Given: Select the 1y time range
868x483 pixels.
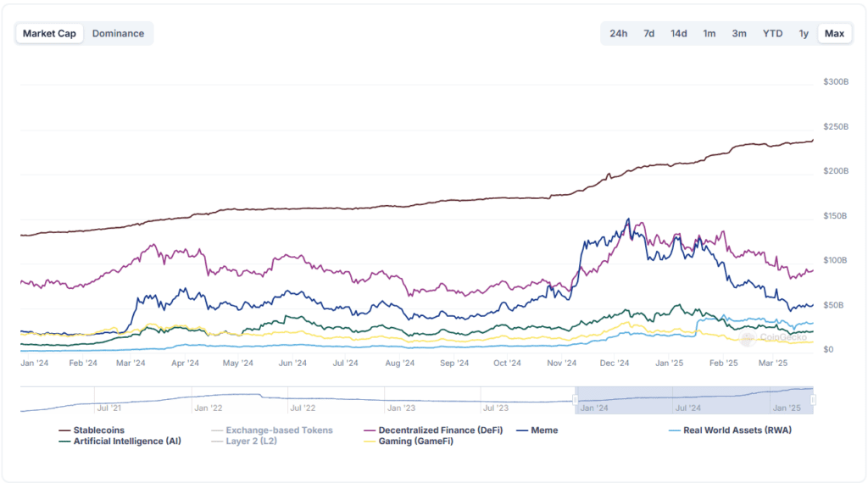Looking at the screenshot, I should pos(803,34).
